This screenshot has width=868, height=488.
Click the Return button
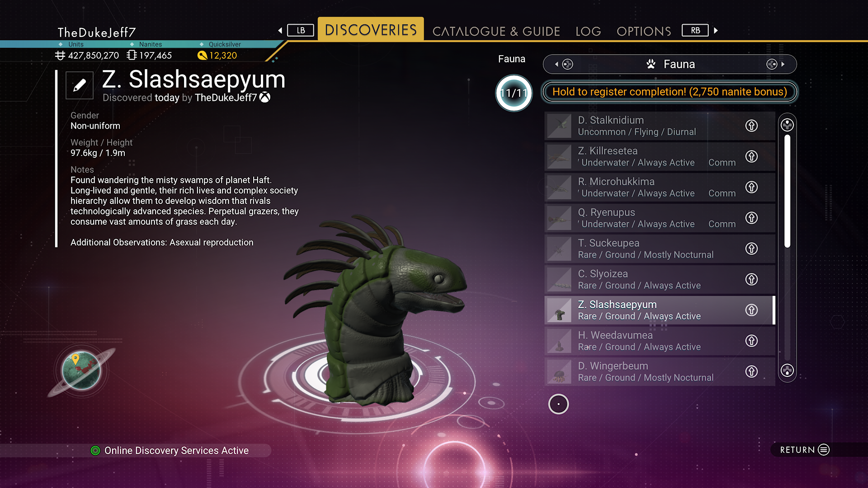pos(805,450)
